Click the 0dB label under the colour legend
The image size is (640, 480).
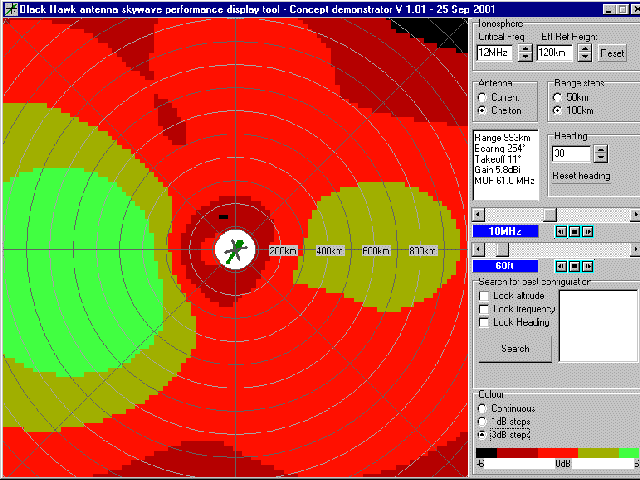[563, 464]
